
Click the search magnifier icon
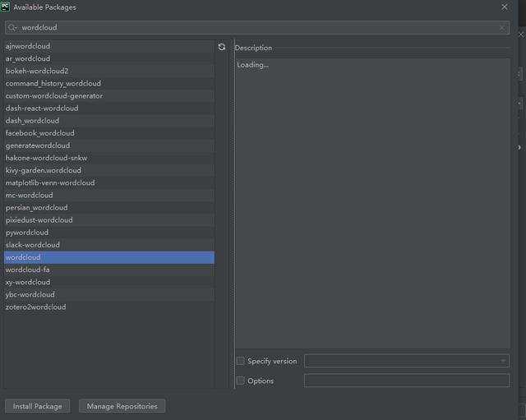(x=12, y=27)
